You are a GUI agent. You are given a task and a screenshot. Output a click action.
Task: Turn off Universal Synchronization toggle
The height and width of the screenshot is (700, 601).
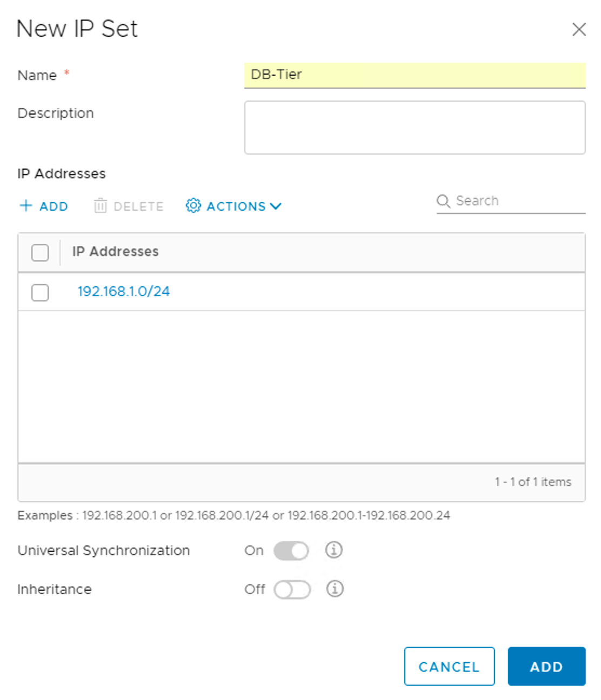tap(291, 551)
